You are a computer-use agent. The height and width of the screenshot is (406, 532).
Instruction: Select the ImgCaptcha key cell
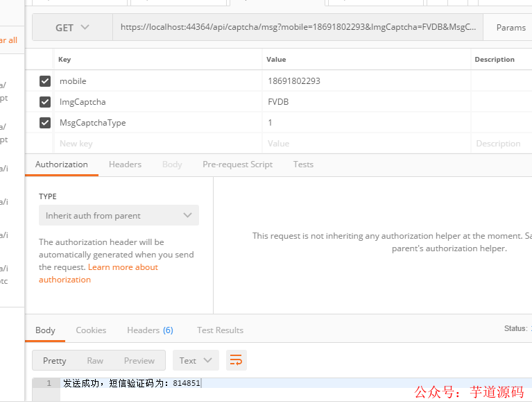pyautogui.click(x=157, y=102)
